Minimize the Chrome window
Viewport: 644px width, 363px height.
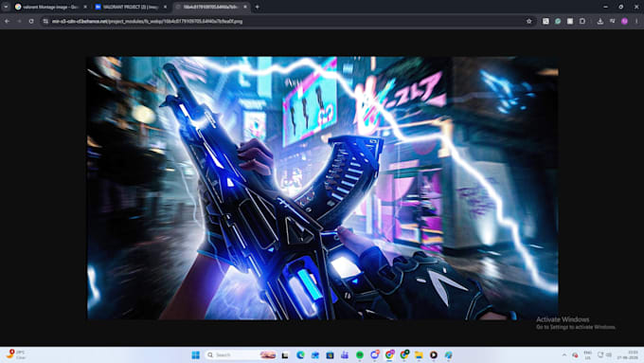(x=605, y=7)
